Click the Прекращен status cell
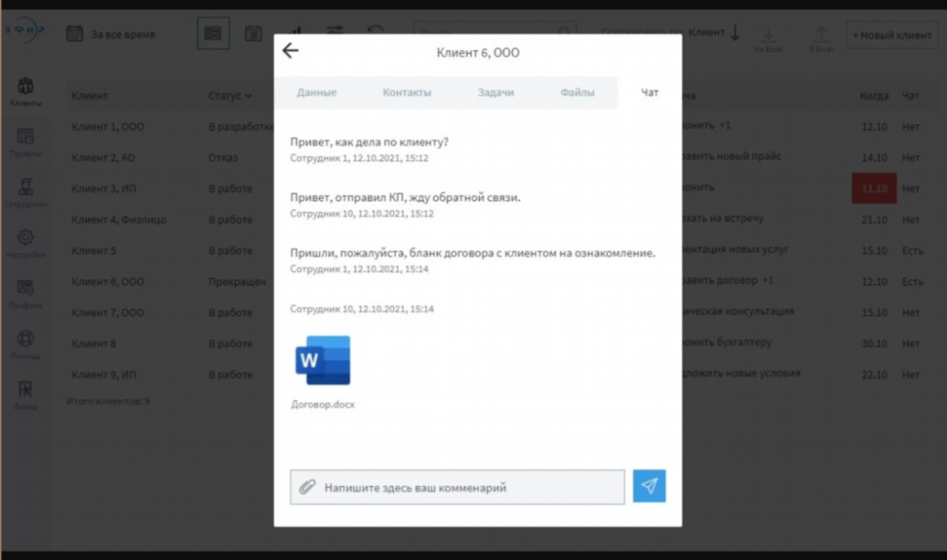The width and height of the screenshot is (947, 560). pos(238,282)
